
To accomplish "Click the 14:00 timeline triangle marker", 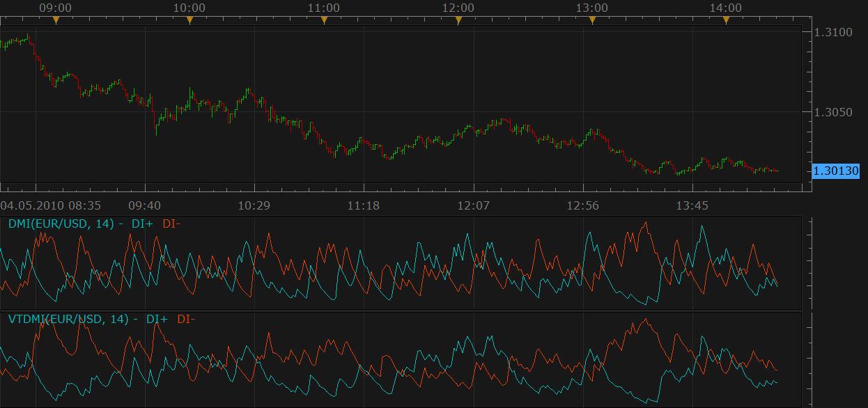I will (726, 20).
